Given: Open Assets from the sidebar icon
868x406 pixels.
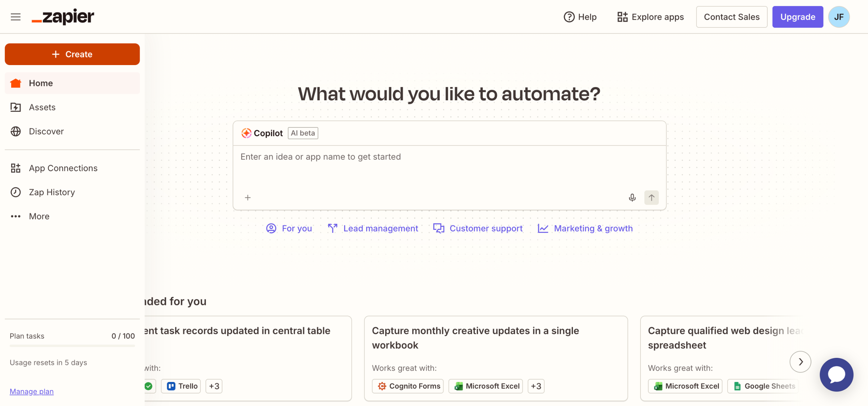Looking at the screenshot, I should (16, 107).
